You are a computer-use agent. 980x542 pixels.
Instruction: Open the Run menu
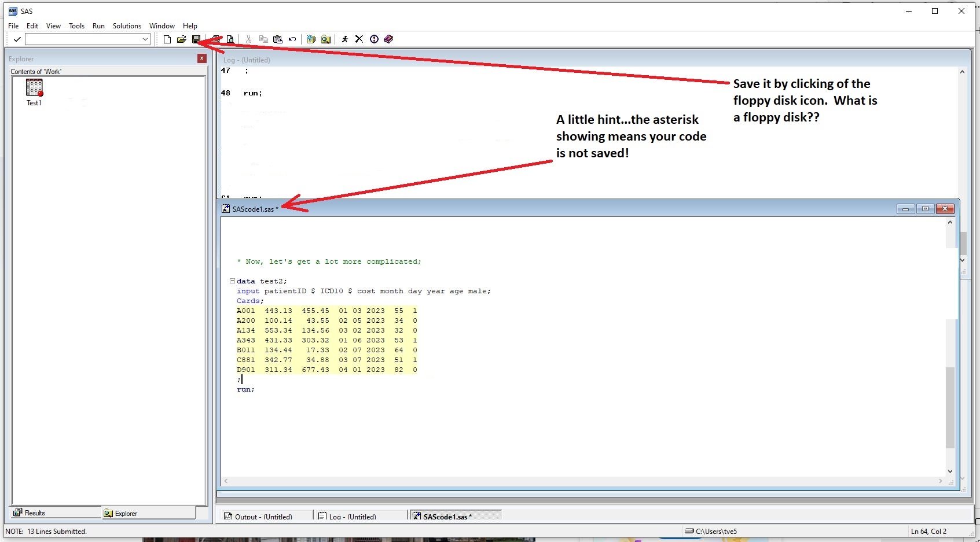point(98,26)
